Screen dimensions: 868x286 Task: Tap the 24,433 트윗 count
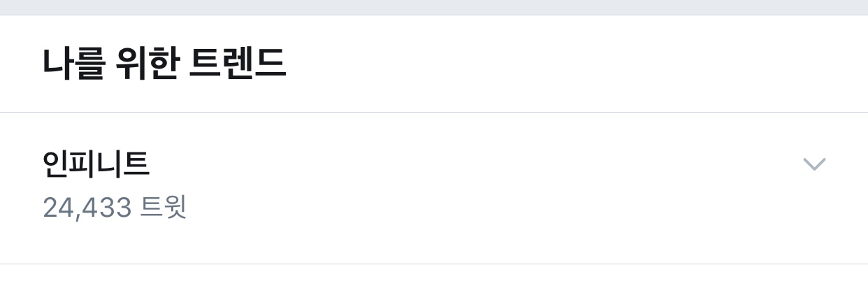[x=115, y=208]
